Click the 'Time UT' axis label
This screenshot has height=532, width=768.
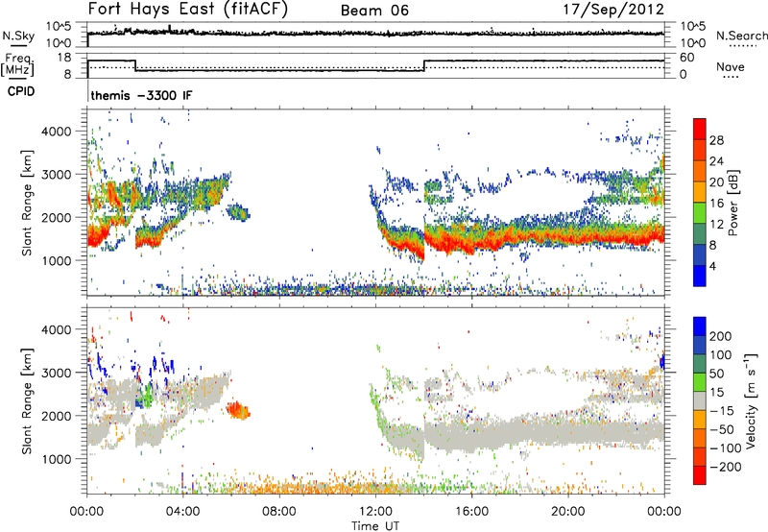click(x=375, y=525)
